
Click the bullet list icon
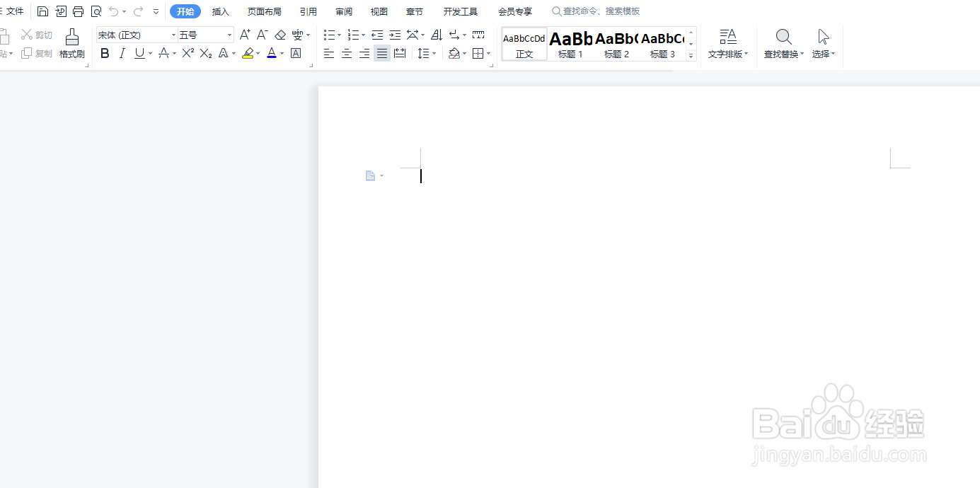pyautogui.click(x=329, y=35)
